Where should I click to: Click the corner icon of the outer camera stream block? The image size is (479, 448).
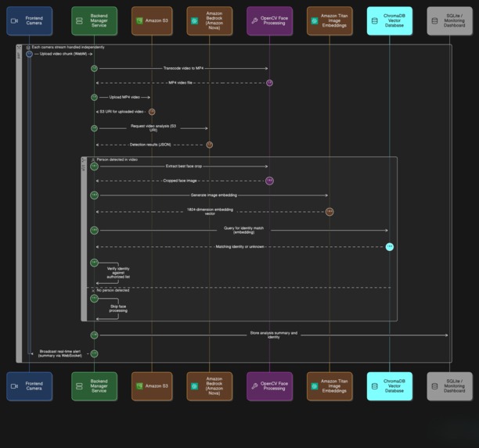tap(19, 48)
